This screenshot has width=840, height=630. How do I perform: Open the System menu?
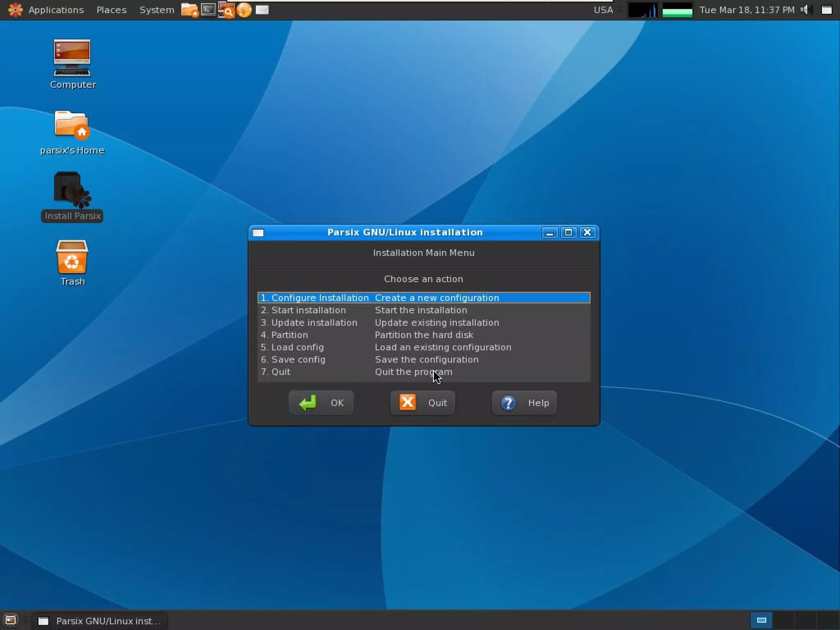157,9
